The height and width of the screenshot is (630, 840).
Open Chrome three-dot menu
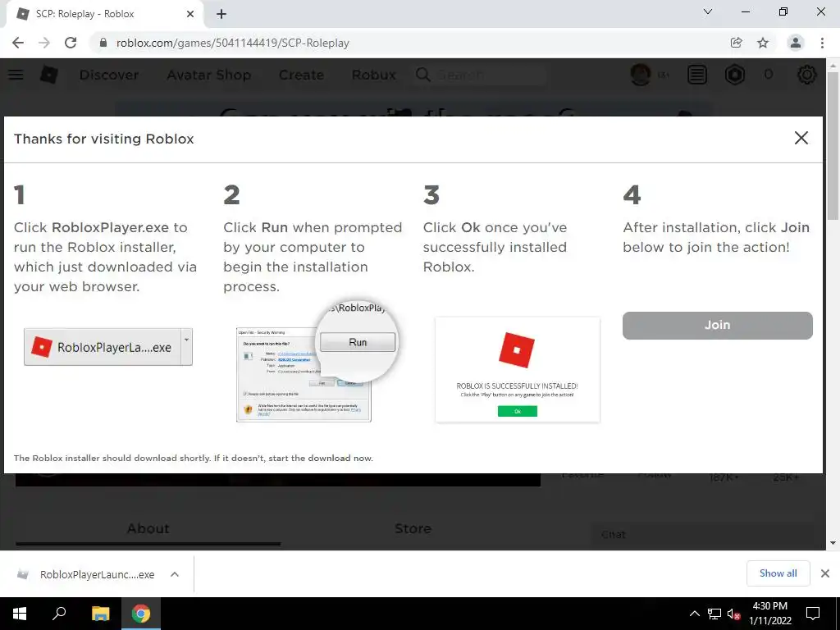(822, 43)
